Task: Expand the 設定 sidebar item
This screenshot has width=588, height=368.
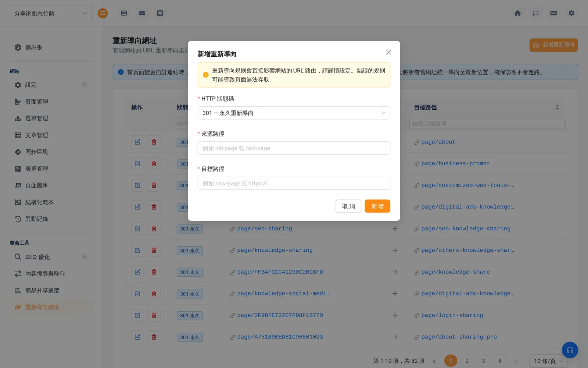Action: 51,85
